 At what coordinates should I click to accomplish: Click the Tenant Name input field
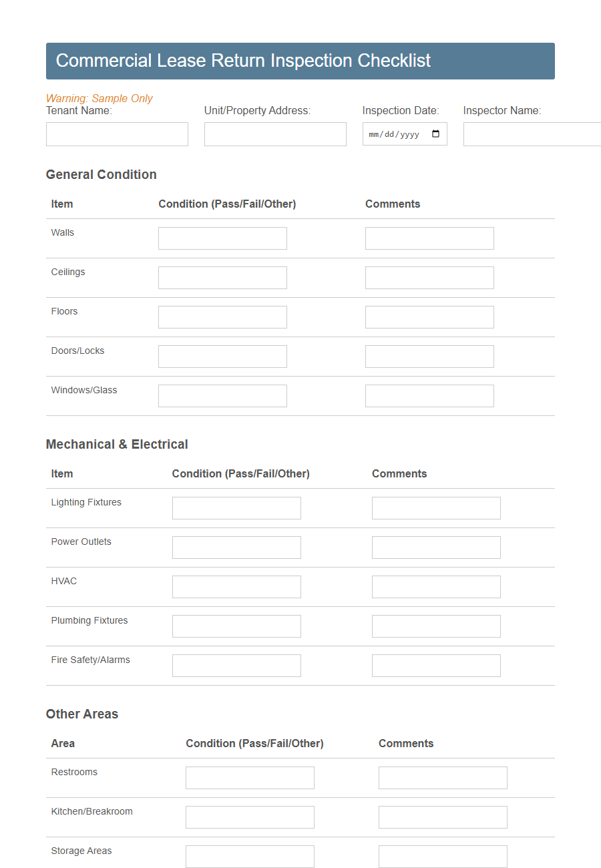pos(117,134)
